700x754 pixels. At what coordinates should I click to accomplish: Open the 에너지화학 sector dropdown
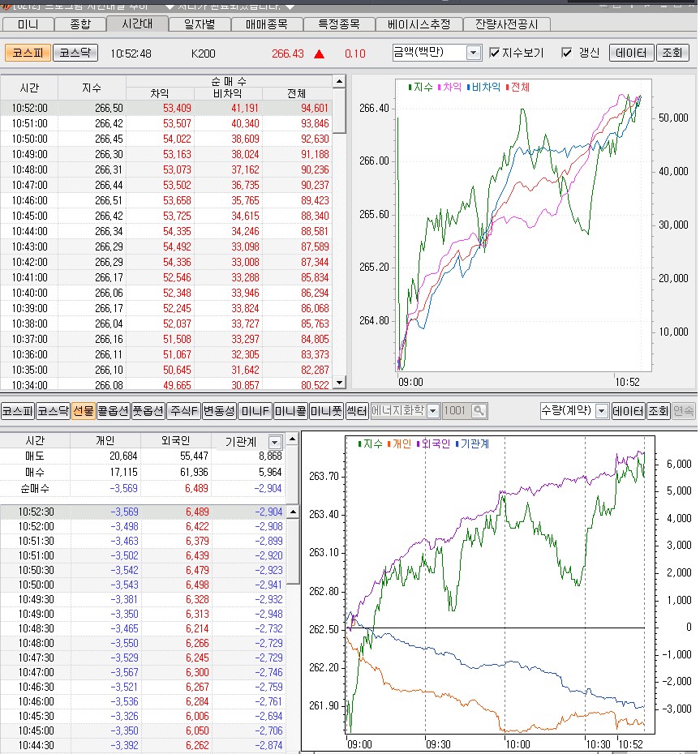click(x=432, y=411)
